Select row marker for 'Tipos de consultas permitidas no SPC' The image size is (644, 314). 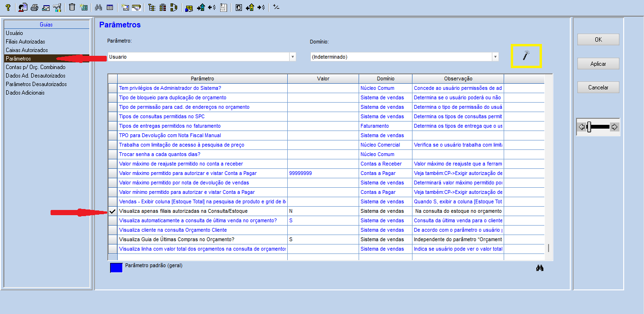pyautogui.click(x=112, y=117)
